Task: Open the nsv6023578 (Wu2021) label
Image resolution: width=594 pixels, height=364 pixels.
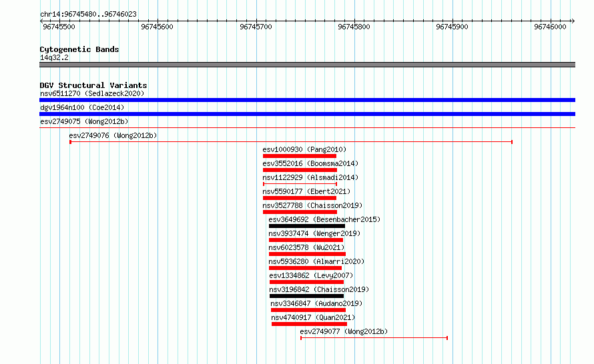Action: click(306, 247)
